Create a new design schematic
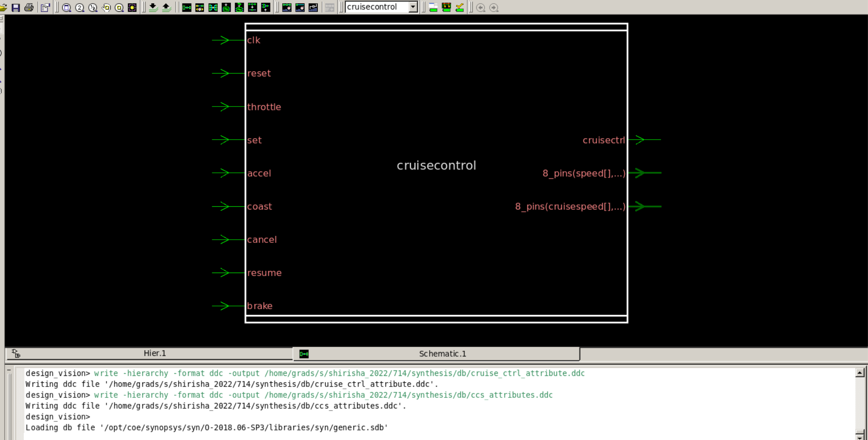Screen dimensions: 868x440 click(x=186, y=7)
